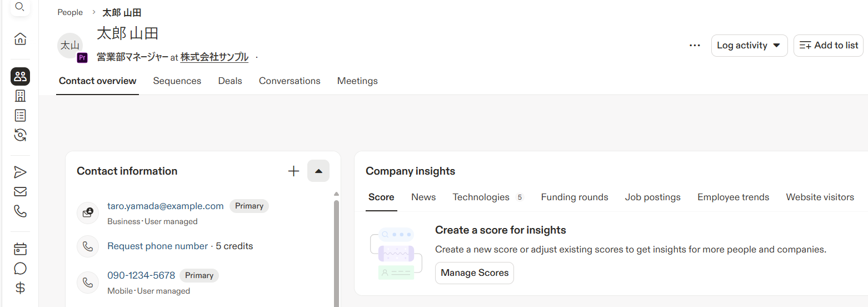
Task: Open the Conversations chat bubble icon
Action: coord(20,269)
